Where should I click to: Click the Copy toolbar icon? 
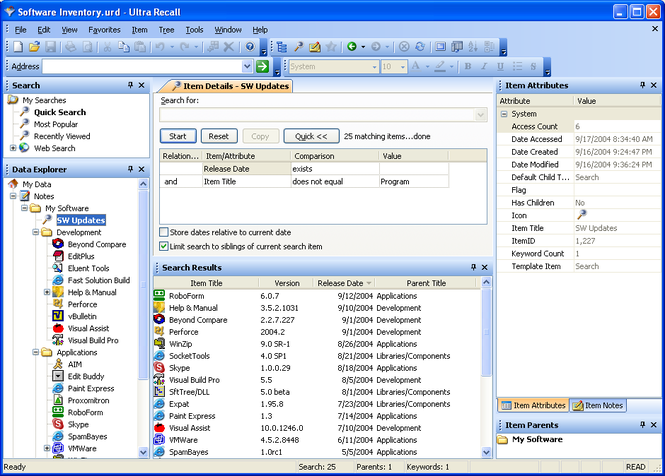tap(124, 47)
